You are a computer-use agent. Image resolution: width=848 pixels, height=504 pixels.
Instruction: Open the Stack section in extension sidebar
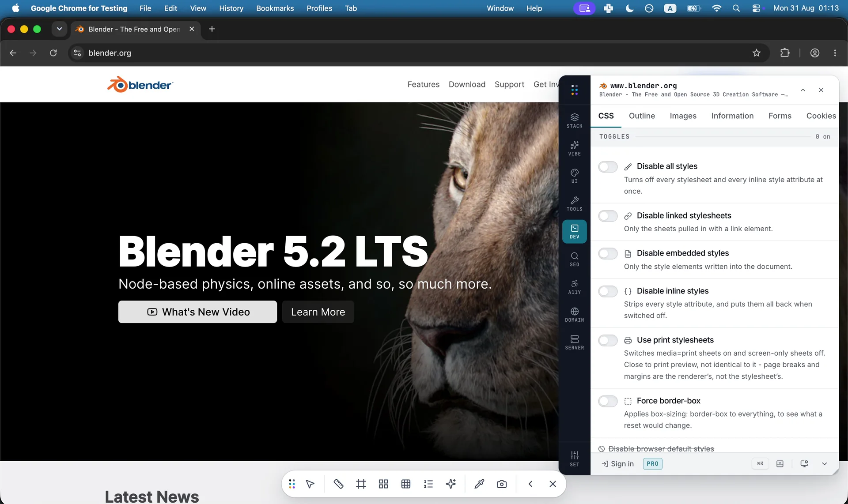click(x=574, y=120)
